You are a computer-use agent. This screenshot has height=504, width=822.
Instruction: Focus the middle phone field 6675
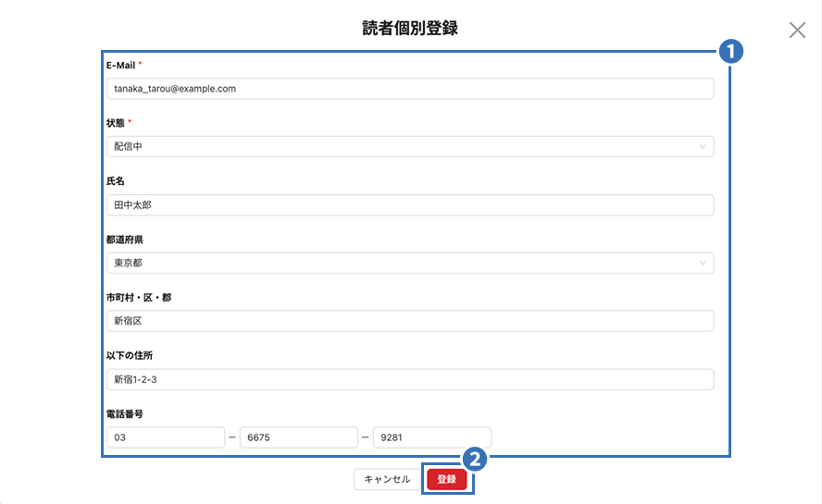coord(298,437)
